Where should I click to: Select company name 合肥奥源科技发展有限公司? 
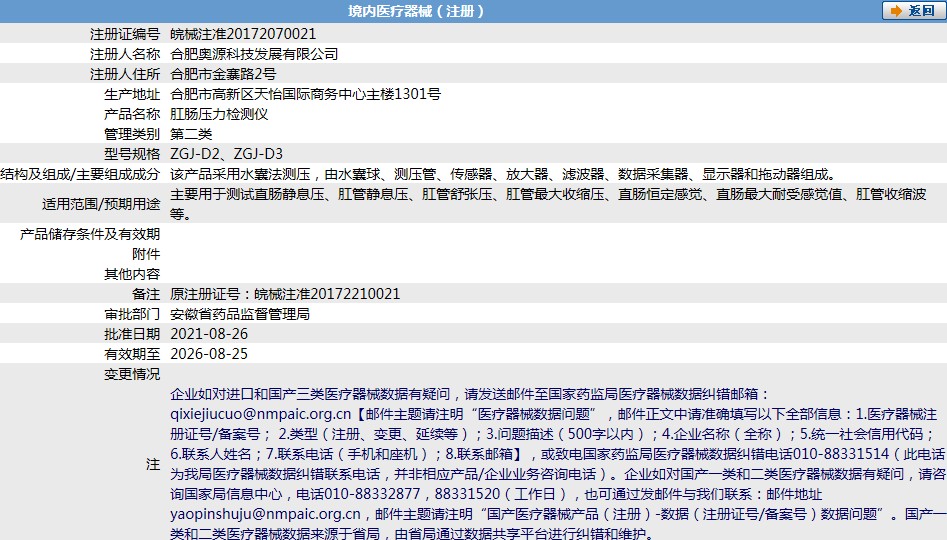click(x=254, y=54)
